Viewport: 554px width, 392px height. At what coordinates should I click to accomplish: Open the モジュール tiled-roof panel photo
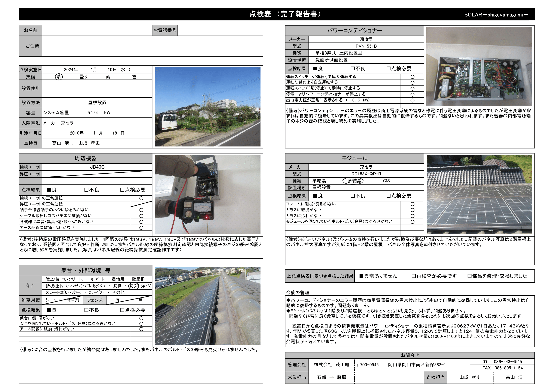(479, 195)
